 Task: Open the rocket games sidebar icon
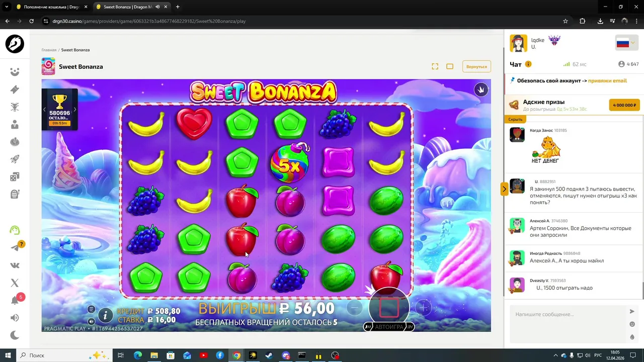pos(15,159)
